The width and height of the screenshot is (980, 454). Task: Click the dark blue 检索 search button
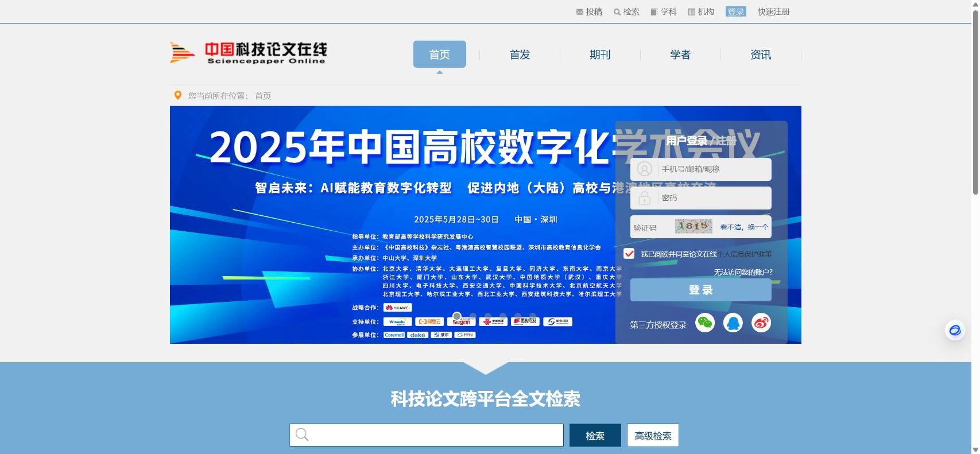pyautogui.click(x=595, y=435)
